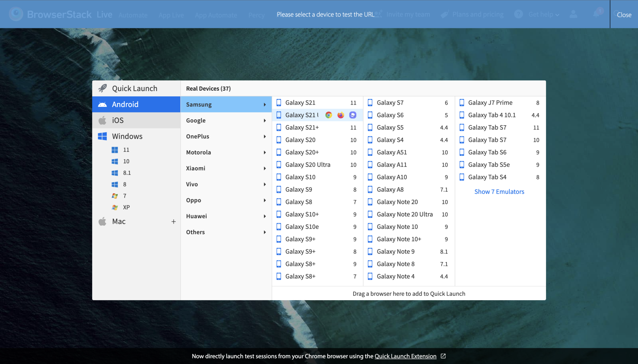Open the notifications bell
638x364 pixels.
[597, 14]
